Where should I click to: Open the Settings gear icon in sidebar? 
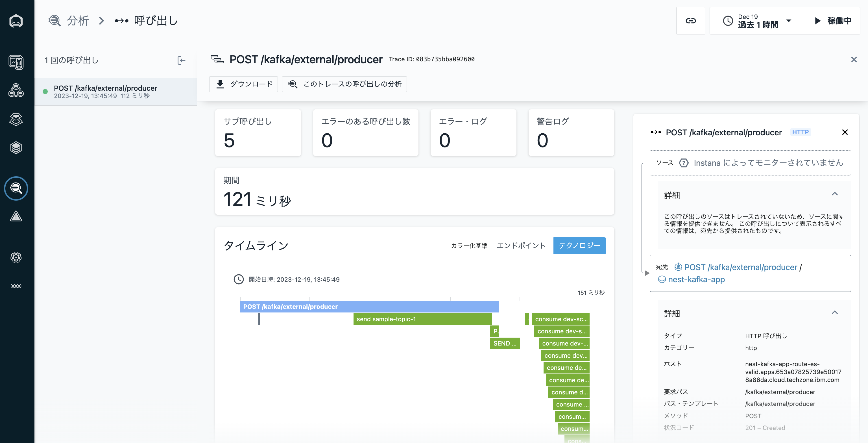point(16,258)
